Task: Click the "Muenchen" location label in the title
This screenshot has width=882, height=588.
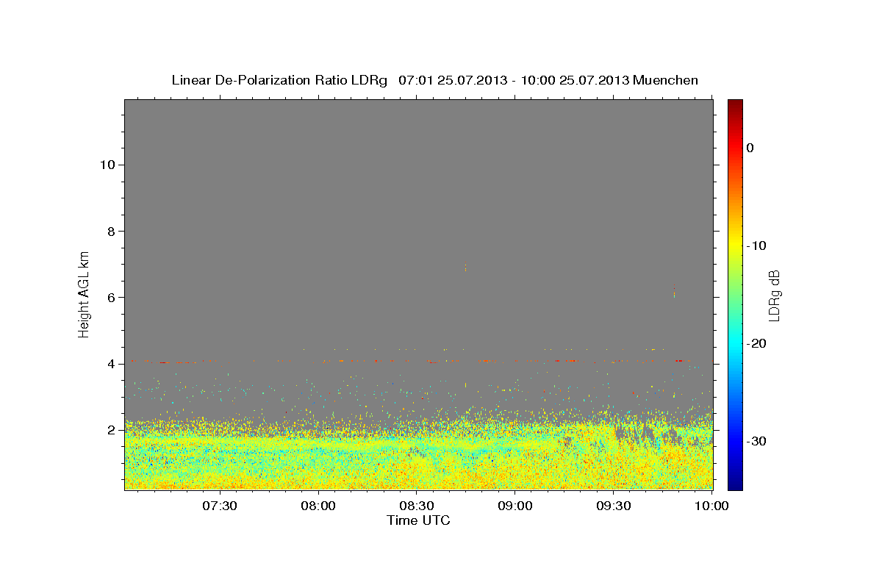Action: pyautogui.click(x=665, y=80)
